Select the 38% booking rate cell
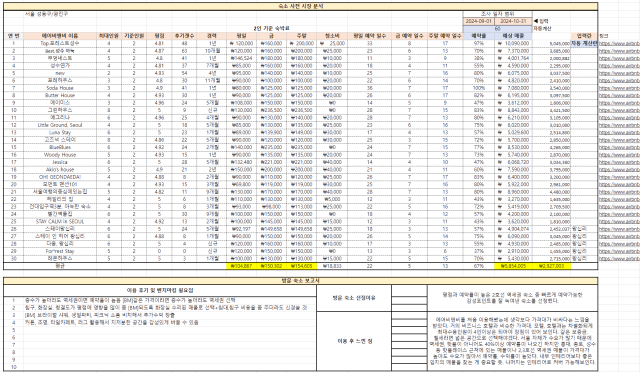 [479, 58]
